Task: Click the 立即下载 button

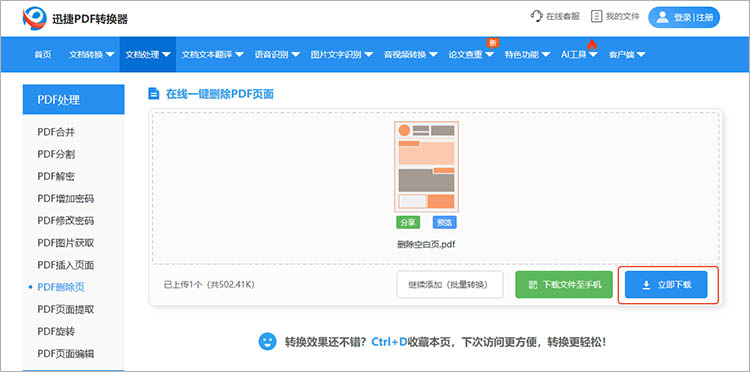Action: (x=666, y=285)
